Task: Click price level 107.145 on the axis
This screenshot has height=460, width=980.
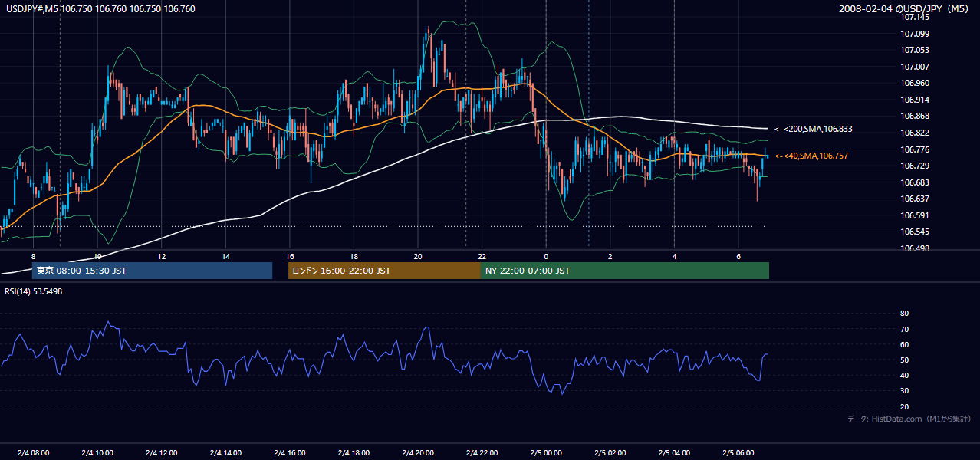Action: (915, 17)
